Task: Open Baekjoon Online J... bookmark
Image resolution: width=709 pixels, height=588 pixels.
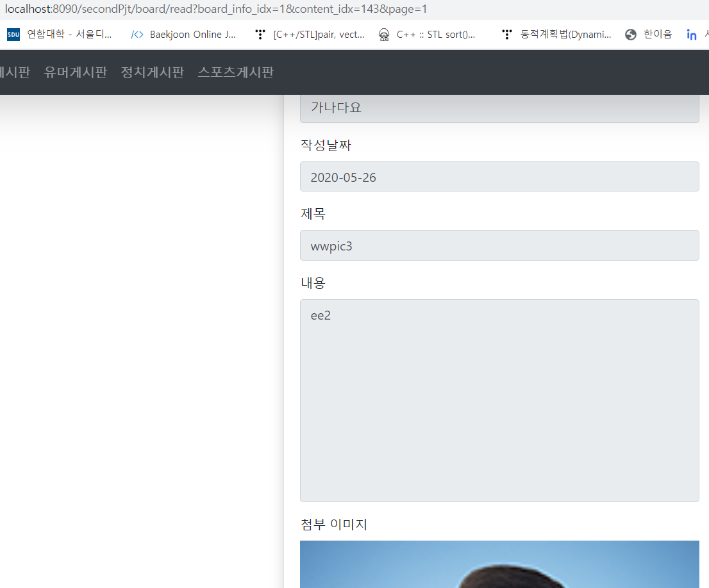Action: pyautogui.click(x=192, y=35)
